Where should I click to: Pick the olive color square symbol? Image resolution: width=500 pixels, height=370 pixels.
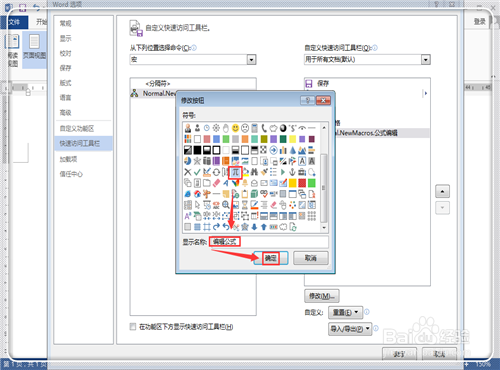pyautogui.click(x=264, y=139)
